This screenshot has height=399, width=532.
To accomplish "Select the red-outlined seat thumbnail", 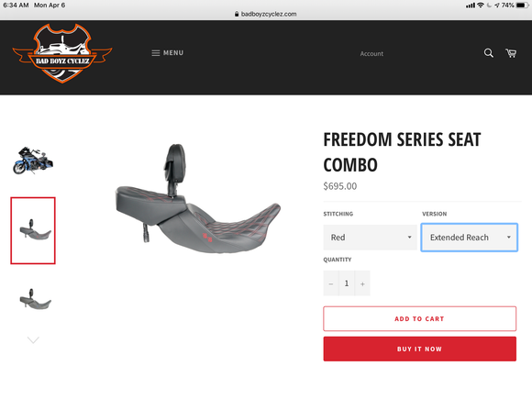I will [33, 230].
